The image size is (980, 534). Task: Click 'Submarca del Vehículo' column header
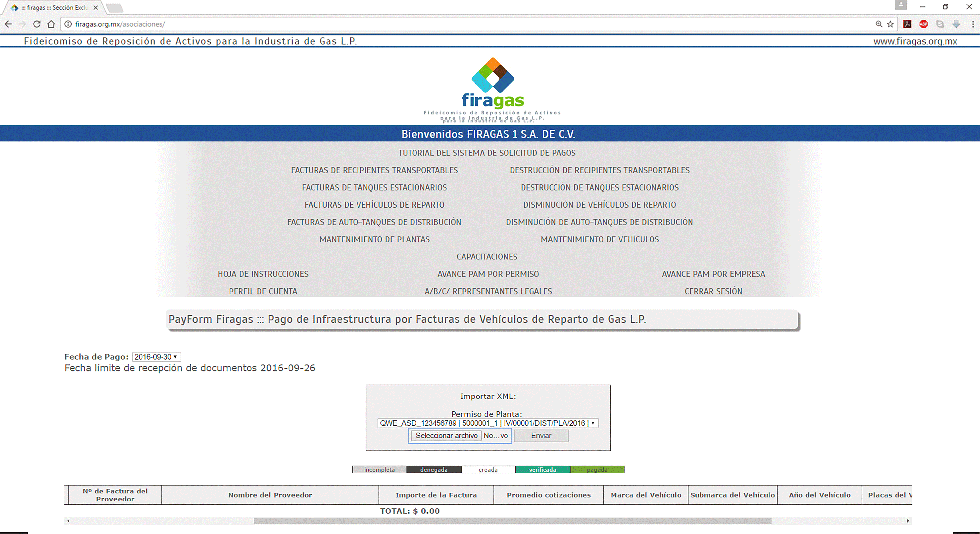click(733, 495)
